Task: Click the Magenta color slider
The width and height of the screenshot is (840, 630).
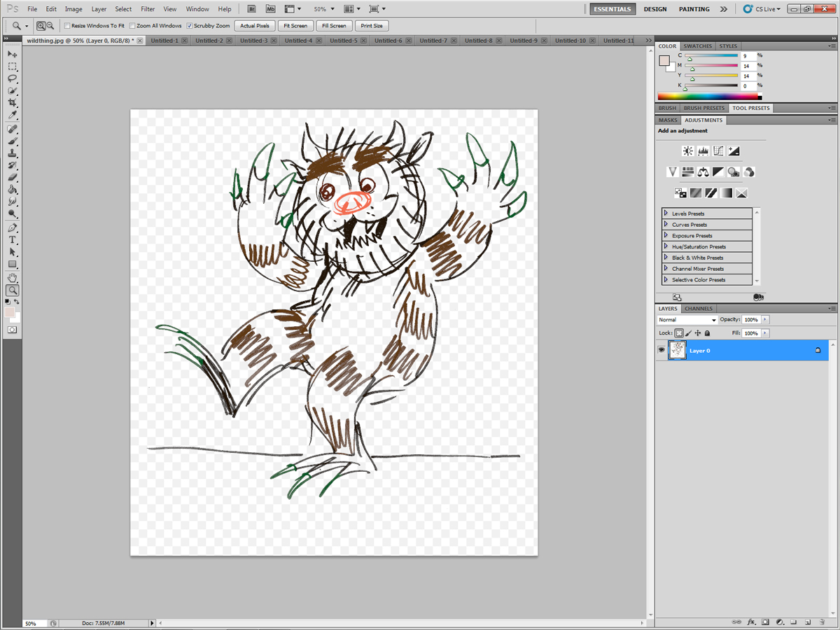Action: pyautogui.click(x=711, y=66)
